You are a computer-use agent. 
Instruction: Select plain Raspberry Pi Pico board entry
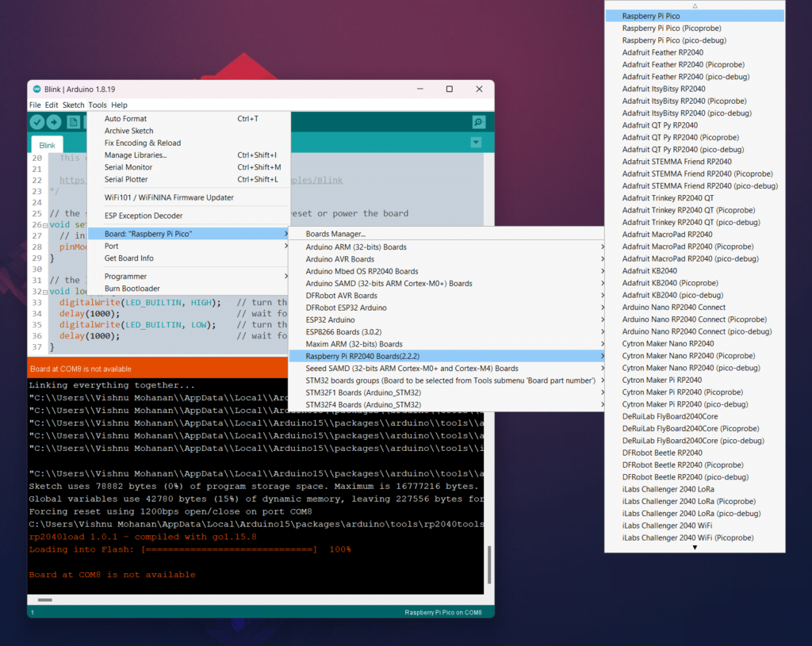click(695, 16)
